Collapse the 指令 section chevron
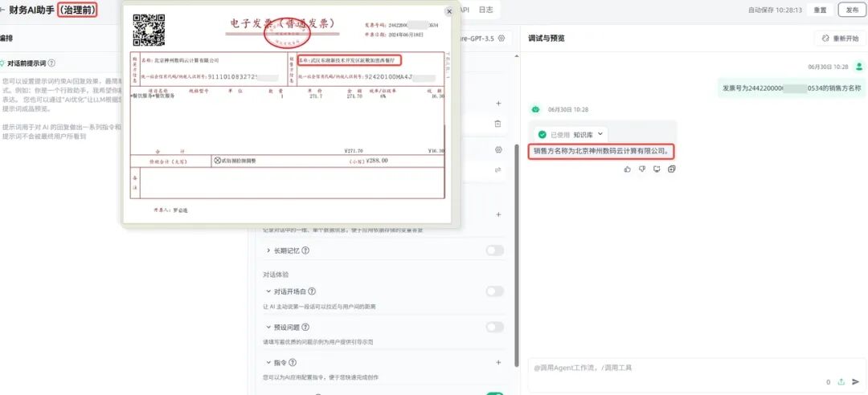 [268, 363]
